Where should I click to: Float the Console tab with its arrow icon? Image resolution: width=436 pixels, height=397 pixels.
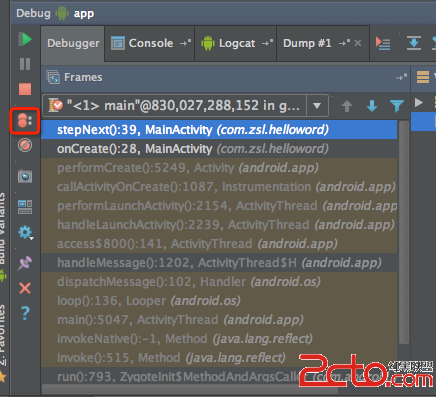186,43
